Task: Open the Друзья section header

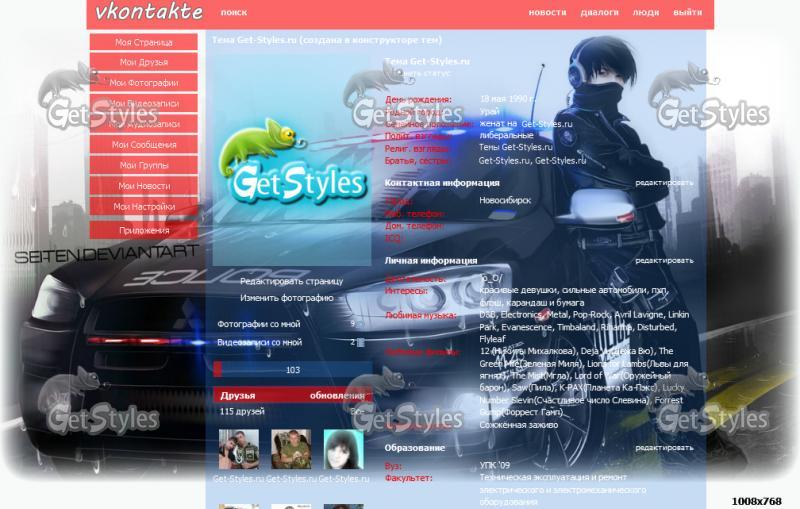Action: (x=238, y=395)
